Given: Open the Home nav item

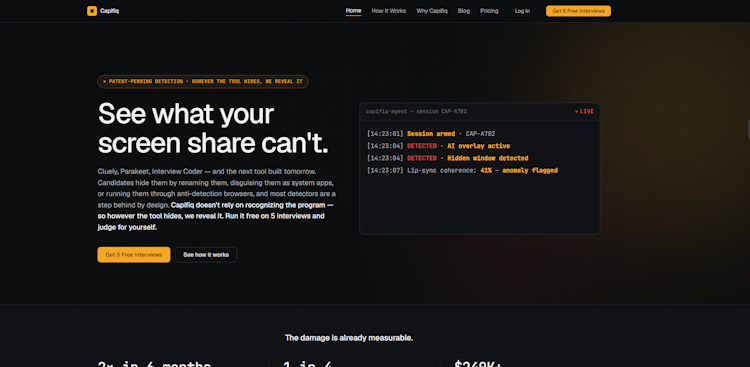Looking at the screenshot, I should (x=353, y=11).
